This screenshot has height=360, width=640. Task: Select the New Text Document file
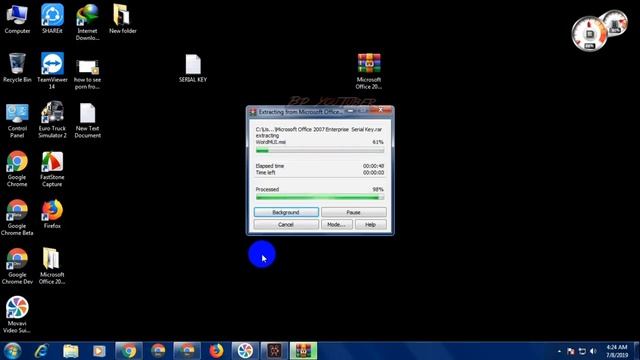[87, 120]
